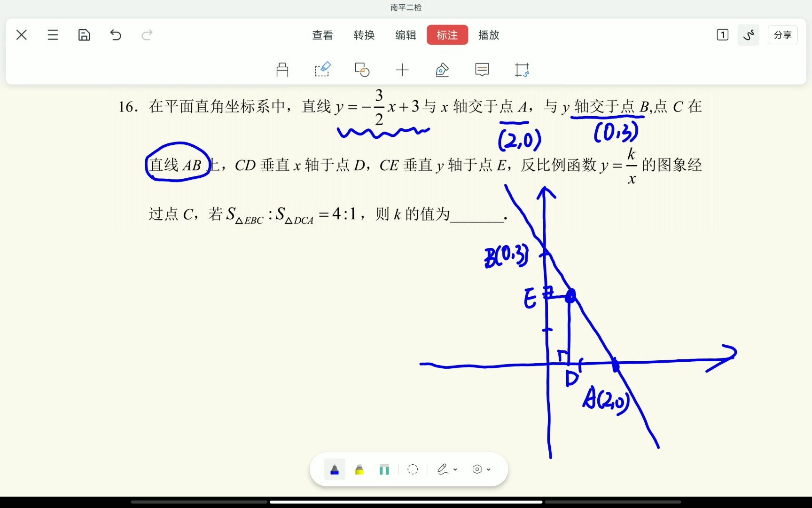Select the highlighter marker tool in the annotation toolbar
The height and width of the screenshot is (508, 812).
[x=282, y=70]
